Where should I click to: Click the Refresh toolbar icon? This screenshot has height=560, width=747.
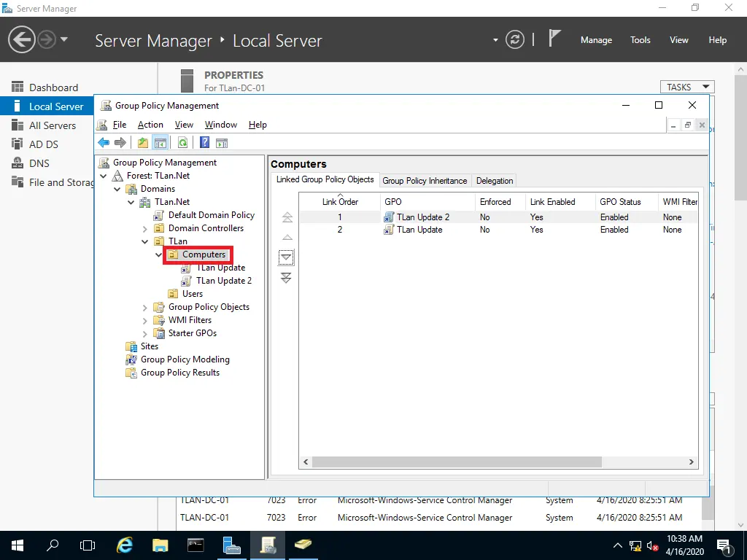pyautogui.click(x=182, y=143)
